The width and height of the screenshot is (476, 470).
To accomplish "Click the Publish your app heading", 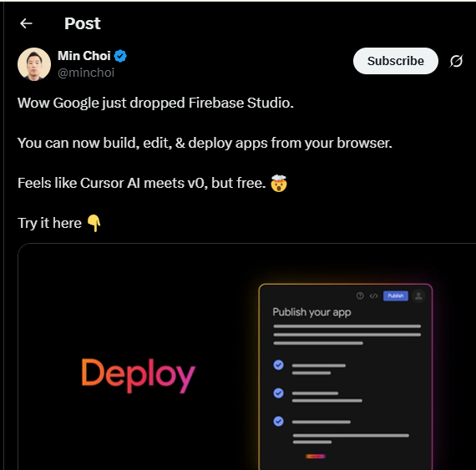I will (x=311, y=312).
